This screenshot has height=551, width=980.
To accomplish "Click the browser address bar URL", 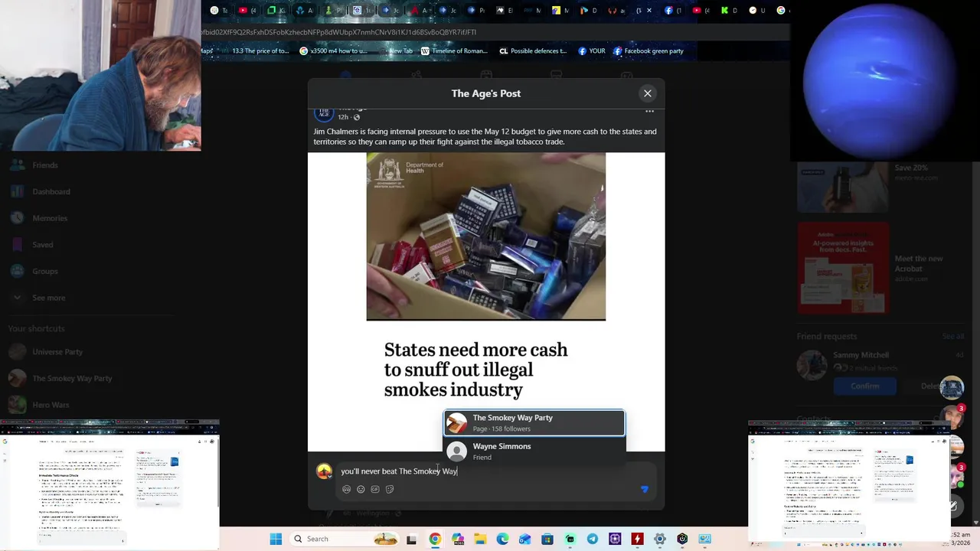I will (339, 32).
